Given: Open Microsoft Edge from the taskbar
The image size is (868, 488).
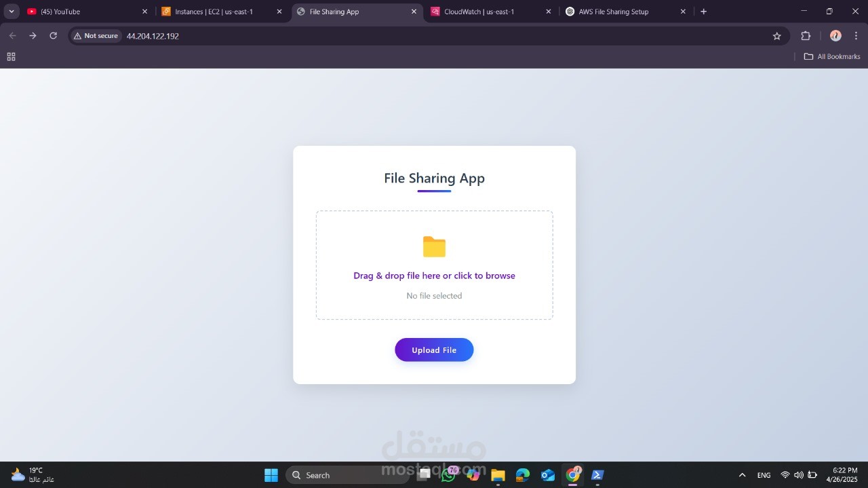Looking at the screenshot, I should (x=523, y=475).
